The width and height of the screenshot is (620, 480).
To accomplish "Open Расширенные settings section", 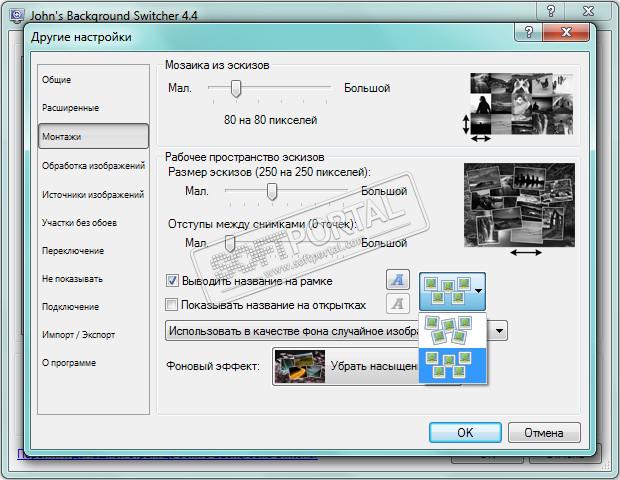I will coord(70,108).
